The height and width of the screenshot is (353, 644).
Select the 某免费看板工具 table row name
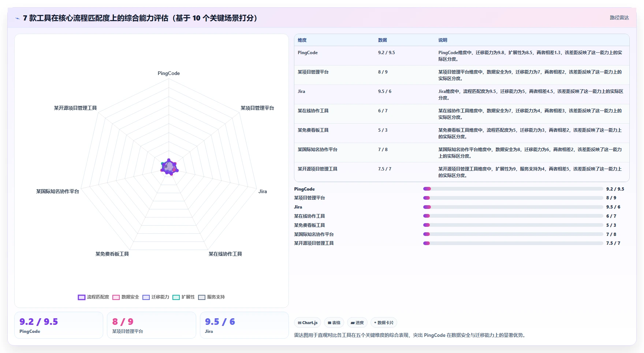[313, 130]
